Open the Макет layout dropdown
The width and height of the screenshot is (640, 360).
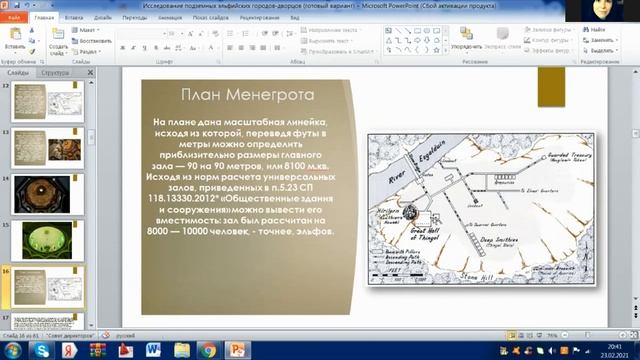point(86,30)
